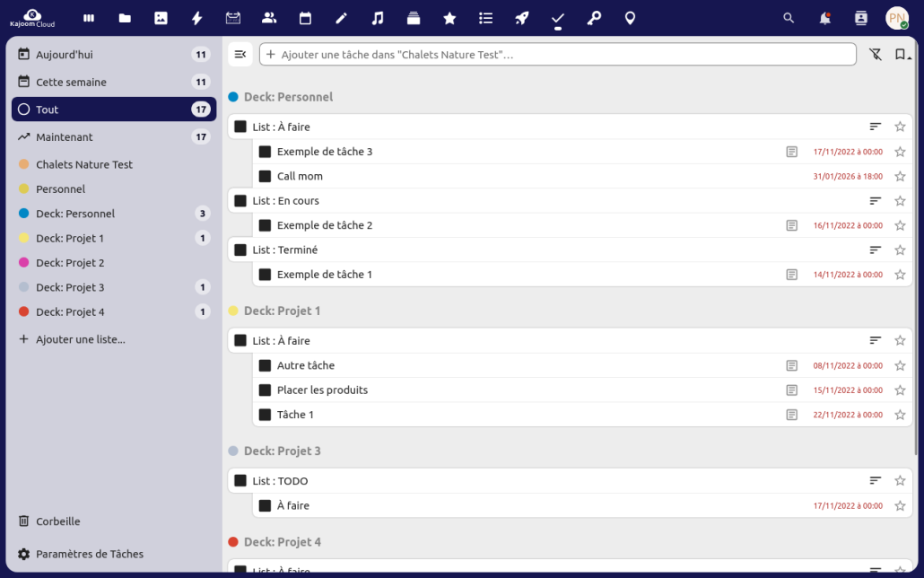Click the clear-filter icon above the task list

click(x=876, y=54)
